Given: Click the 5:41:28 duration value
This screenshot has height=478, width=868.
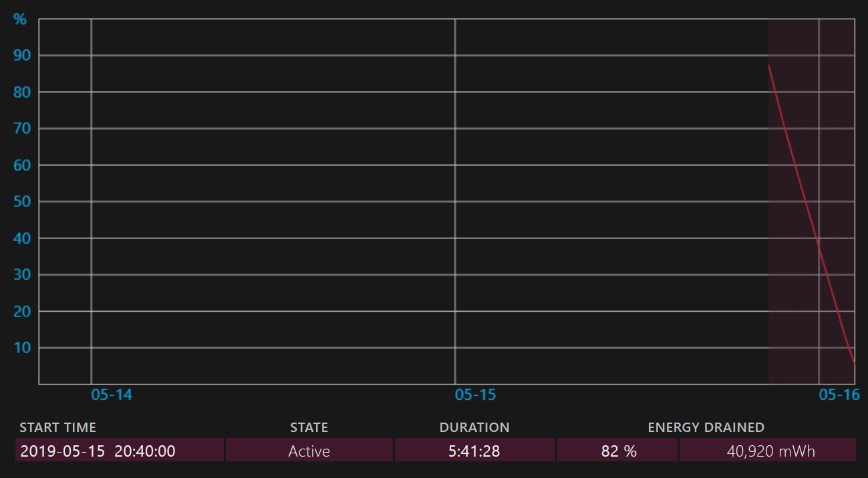Looking at the screenshot, I should click(x=474, y=450).
